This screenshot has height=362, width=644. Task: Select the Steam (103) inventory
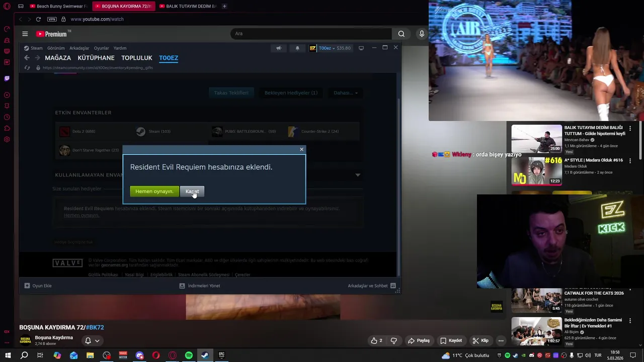click(x=159, y=132)
